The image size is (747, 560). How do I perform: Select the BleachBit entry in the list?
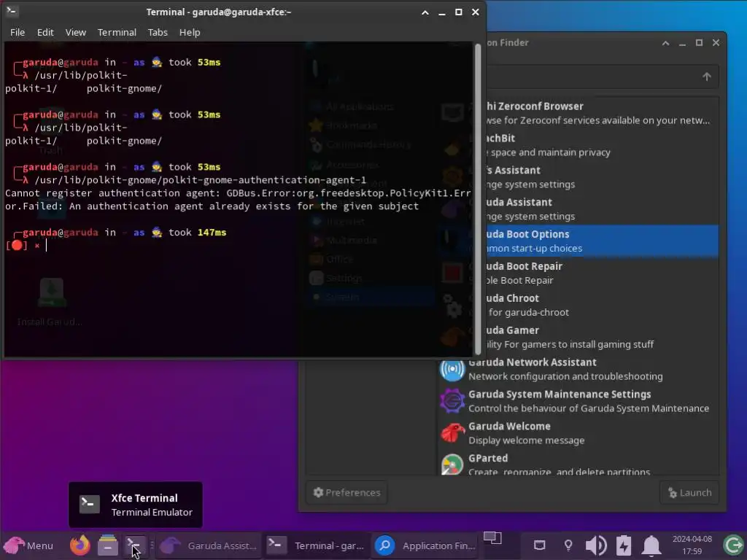[x=602, y=145]
